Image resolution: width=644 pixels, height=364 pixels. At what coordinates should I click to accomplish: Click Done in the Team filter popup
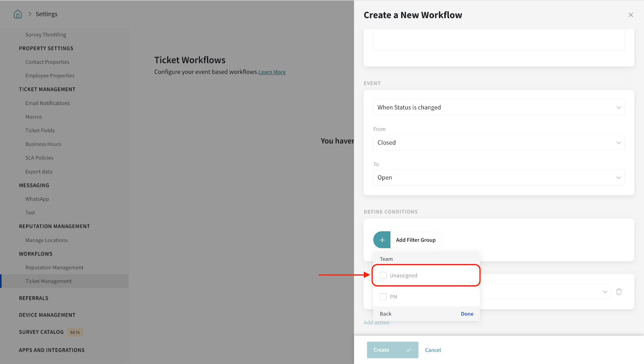click(467, 314)
